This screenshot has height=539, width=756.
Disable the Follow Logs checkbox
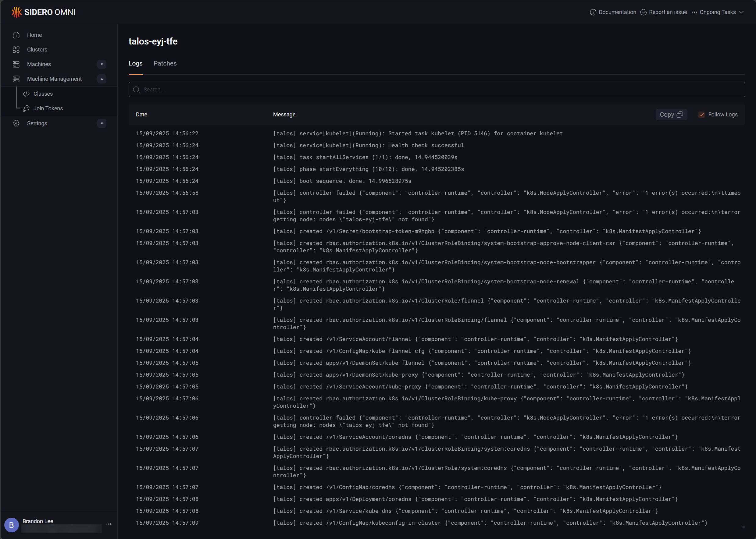click(x=701, y=115)
